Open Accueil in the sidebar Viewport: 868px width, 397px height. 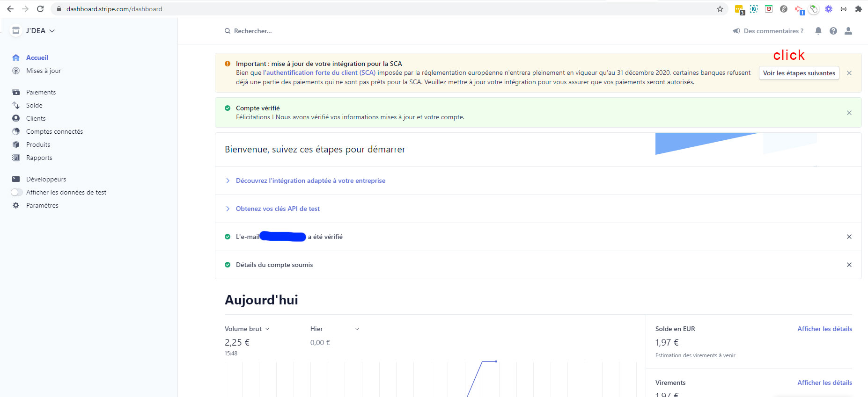(37, 58)
